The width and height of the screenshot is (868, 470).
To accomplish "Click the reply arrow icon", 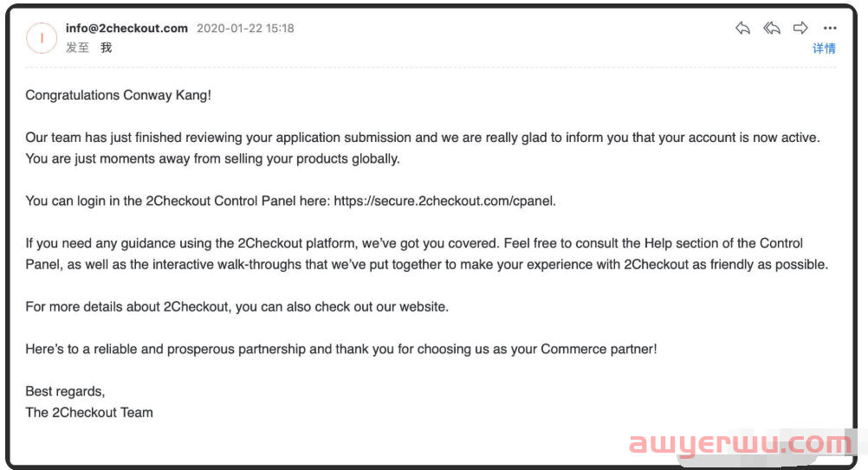I will [x=742, y=29].
